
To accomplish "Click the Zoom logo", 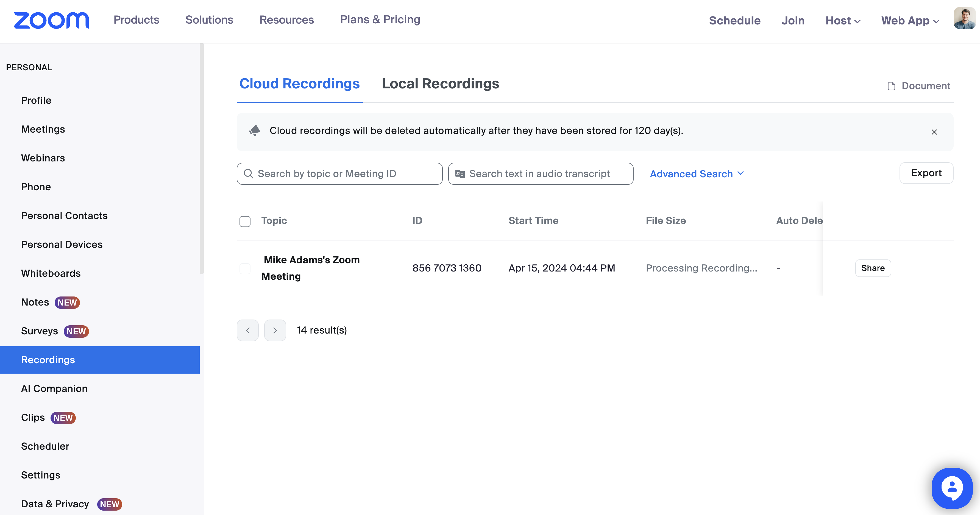I will (x=51, y=20).
